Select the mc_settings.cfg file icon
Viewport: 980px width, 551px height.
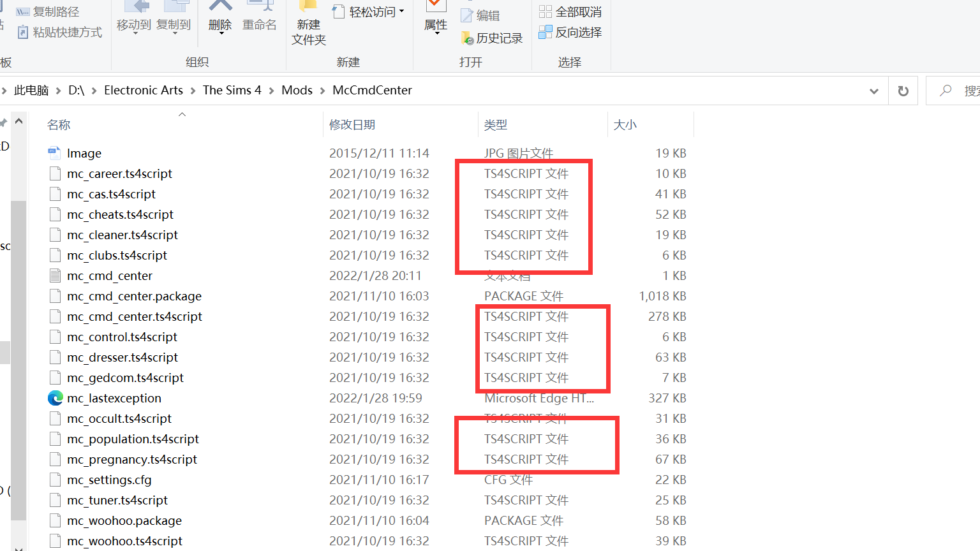tap(55, 480)
